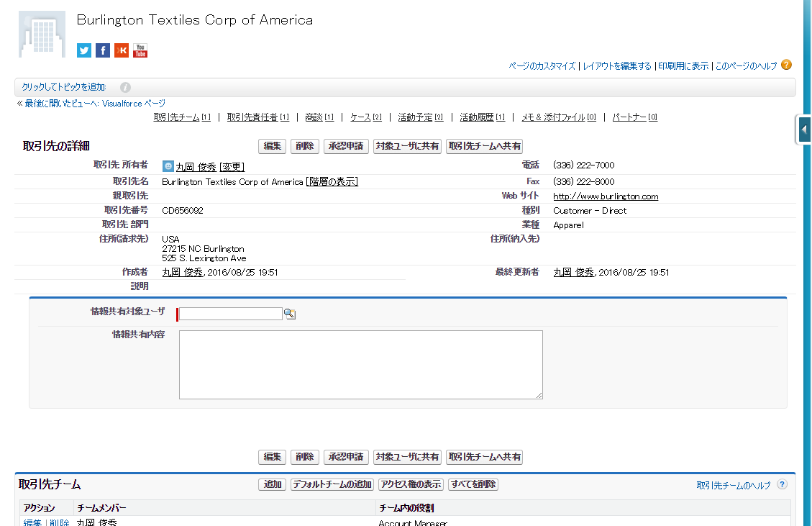Open the user lookup magnifier icon
812x526 pixels.
click(x=290, y=314)
